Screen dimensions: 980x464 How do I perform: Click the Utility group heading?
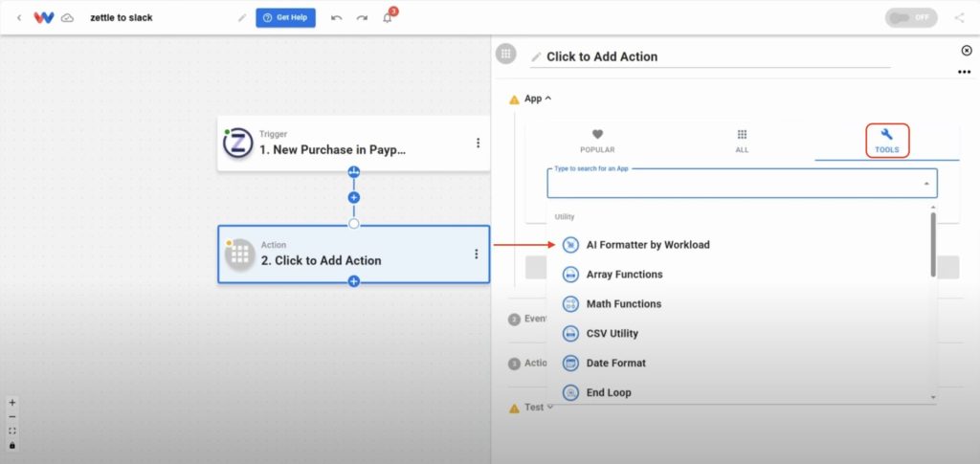(x=565, y=217)
